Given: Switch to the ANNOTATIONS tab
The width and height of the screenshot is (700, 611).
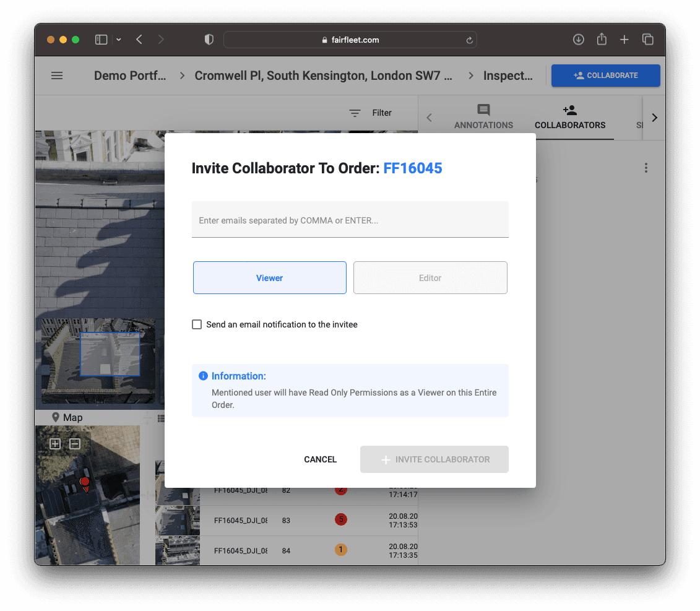Looking at the screenshot, I should pyautogui.click(x=483, y=117).
